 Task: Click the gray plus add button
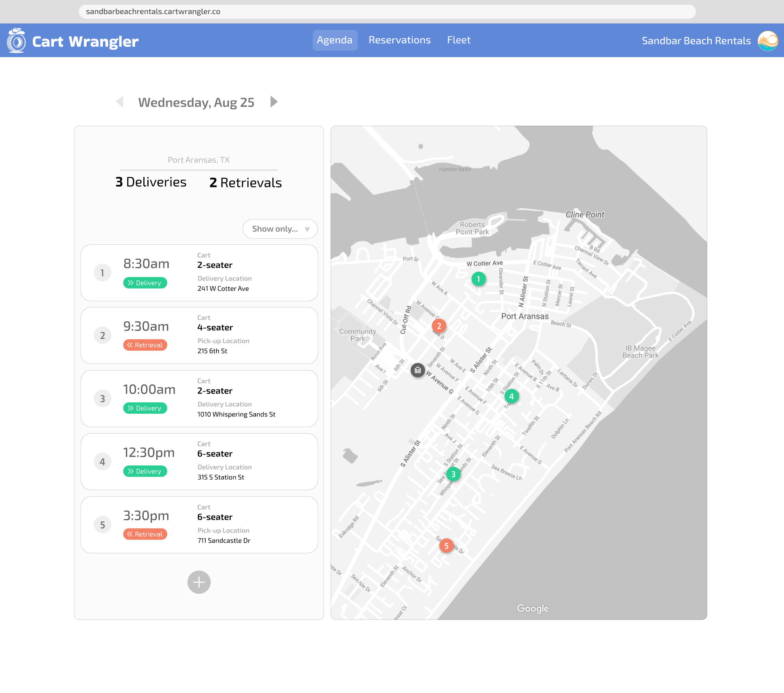coord(199,582)
